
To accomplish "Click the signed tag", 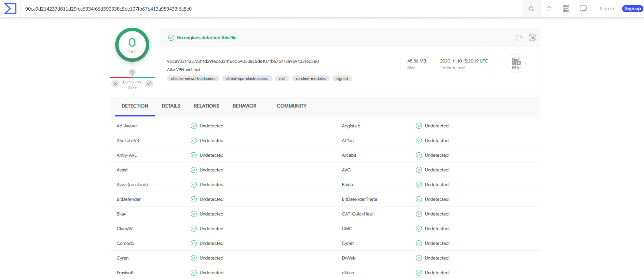I will tap(342, 79).
